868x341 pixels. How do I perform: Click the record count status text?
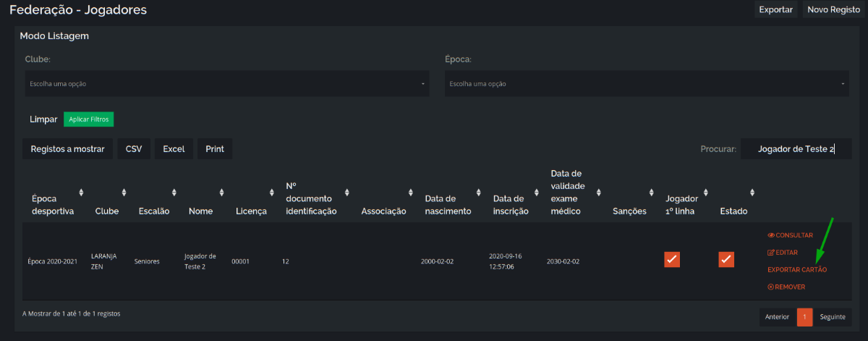point(72,314)
